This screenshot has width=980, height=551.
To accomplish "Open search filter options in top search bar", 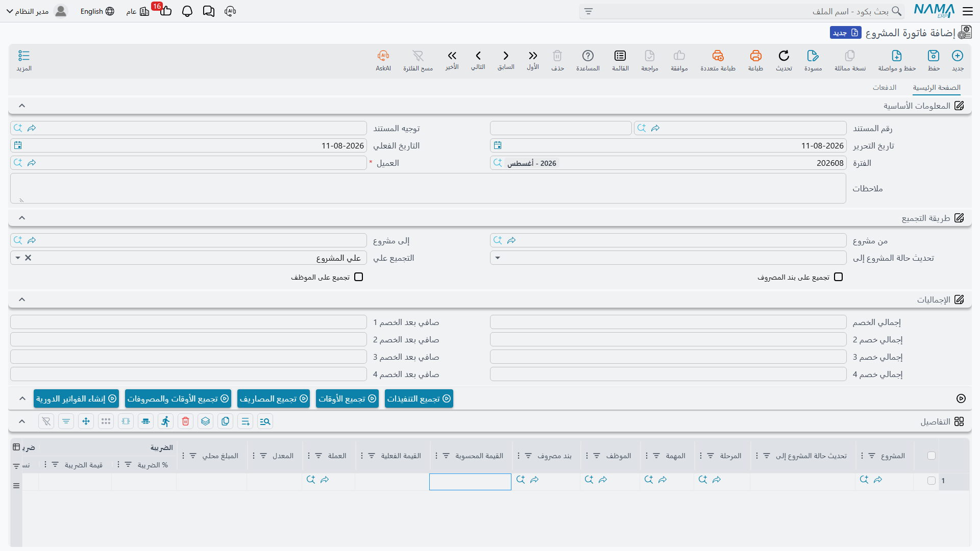I will click(x=589, y=11).
